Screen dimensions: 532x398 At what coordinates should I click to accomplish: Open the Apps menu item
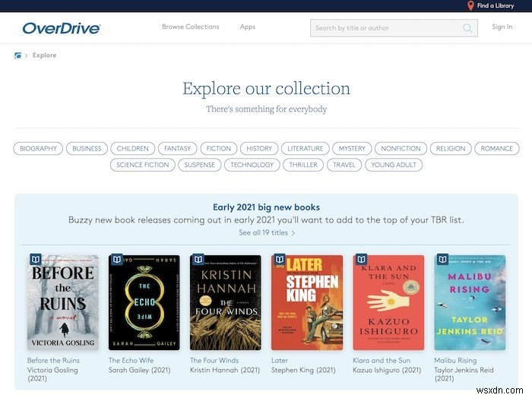[x=248, y=27]
